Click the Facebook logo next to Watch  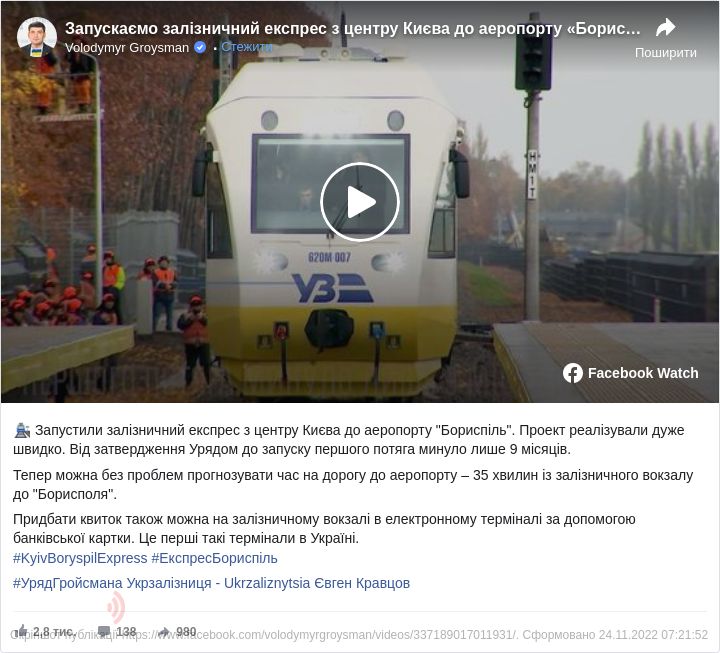(573, 373)
